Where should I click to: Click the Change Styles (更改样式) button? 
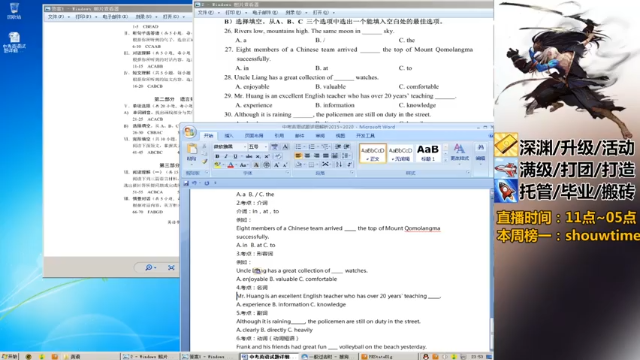(x=459, y=153)
